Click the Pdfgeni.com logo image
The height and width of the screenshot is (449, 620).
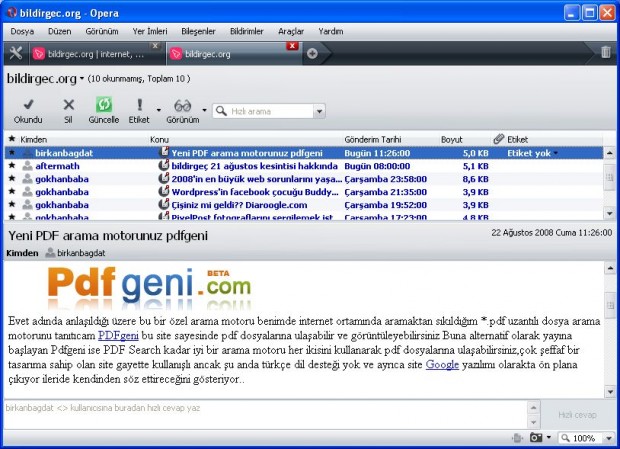149,287
